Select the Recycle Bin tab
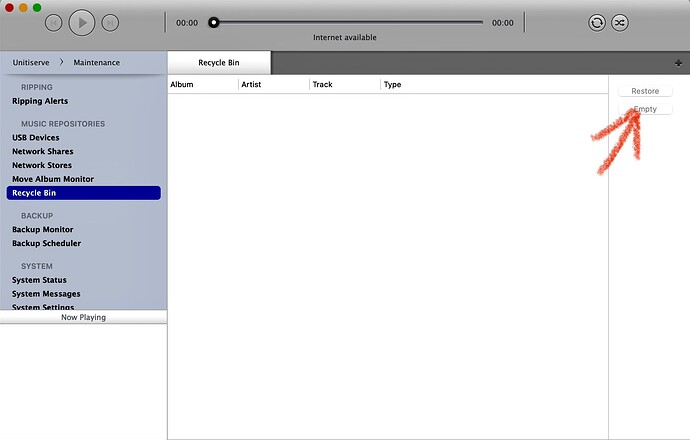The height and width of the screenshot is (440, 690). (x=219, y=63)
